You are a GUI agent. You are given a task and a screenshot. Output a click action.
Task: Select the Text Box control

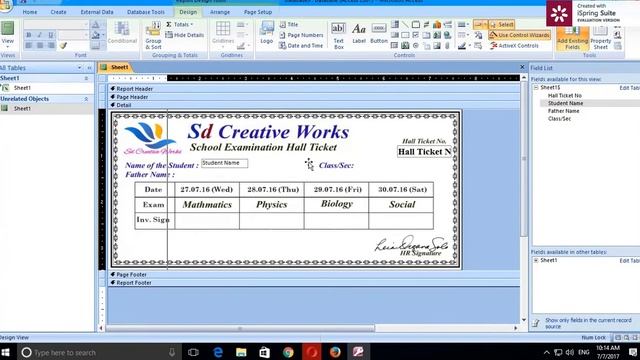point(338,36)
